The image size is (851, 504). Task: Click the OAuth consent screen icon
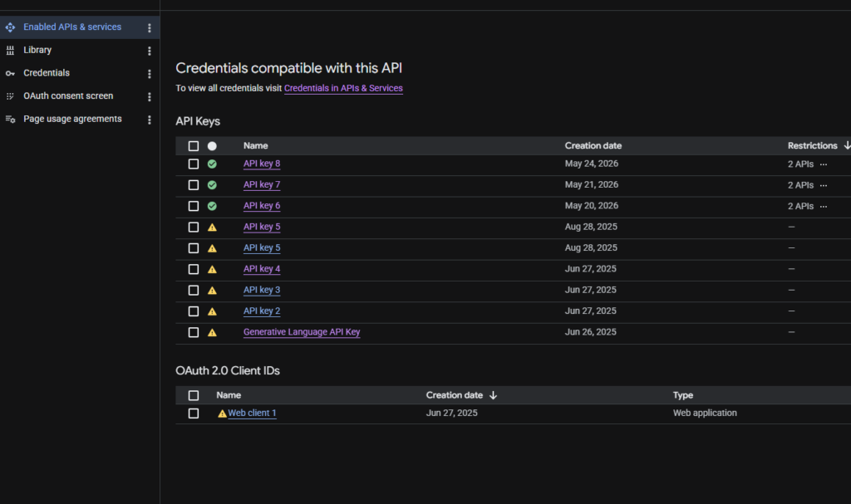pyautogui.click(x=10, y=96)
